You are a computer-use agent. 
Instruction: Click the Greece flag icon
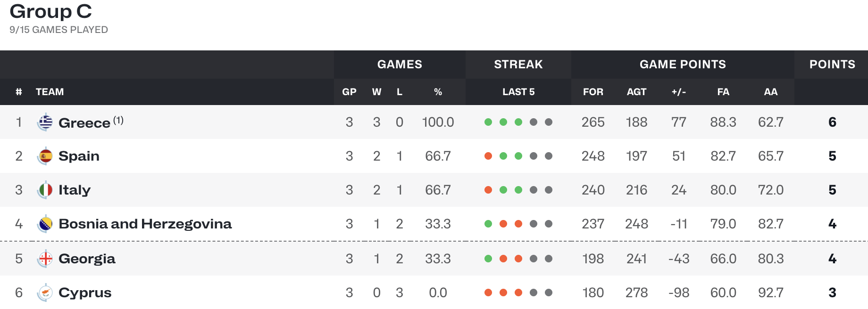tap(45, 122)
